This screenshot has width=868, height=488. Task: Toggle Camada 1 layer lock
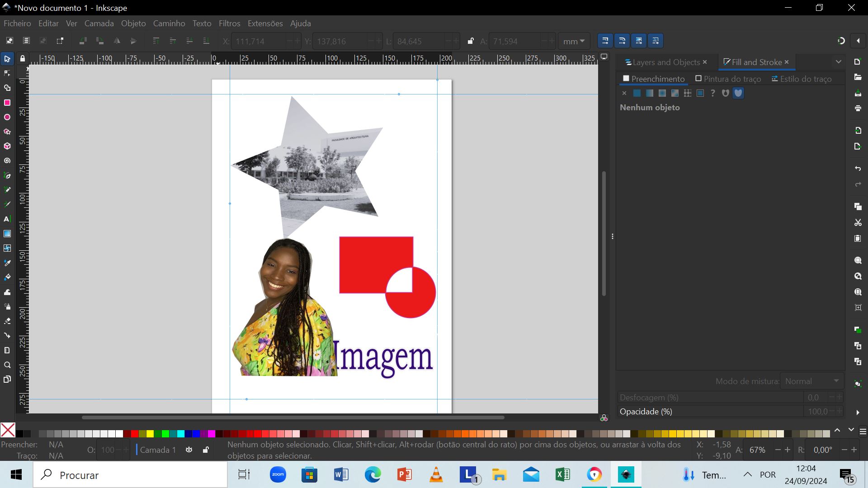tap(206, 450)
